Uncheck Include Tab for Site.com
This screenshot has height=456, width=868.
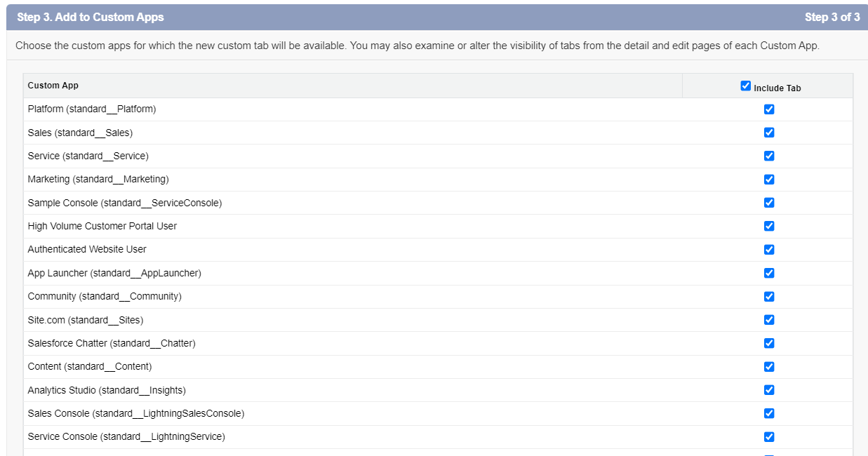769,320
